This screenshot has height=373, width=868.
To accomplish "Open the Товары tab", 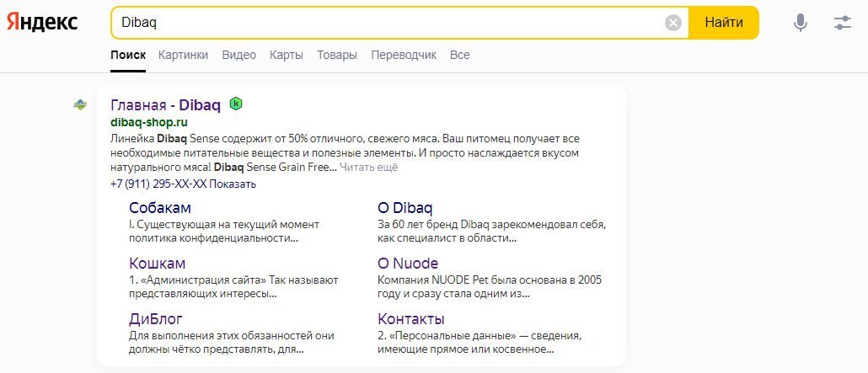I will pos(337,55).
